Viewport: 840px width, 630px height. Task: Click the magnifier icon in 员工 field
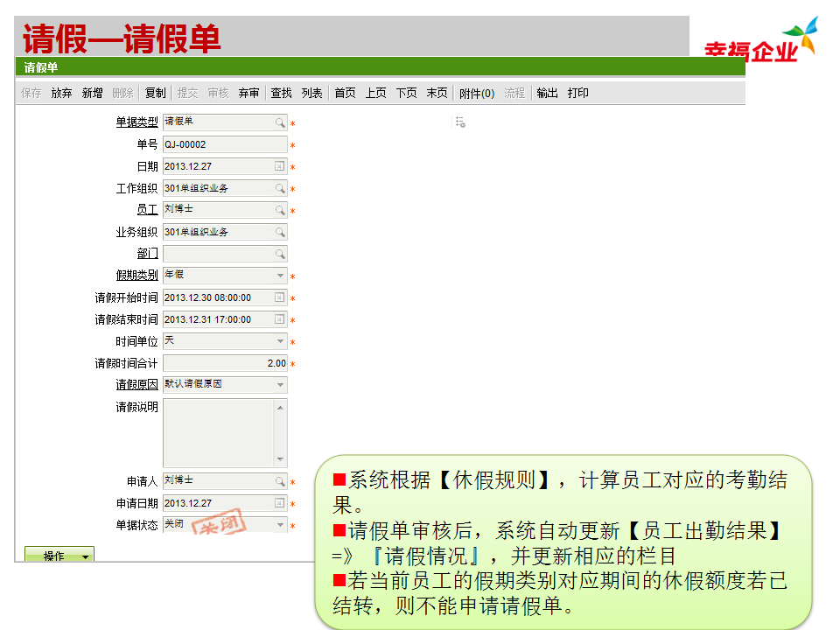[x=280, y=210]
